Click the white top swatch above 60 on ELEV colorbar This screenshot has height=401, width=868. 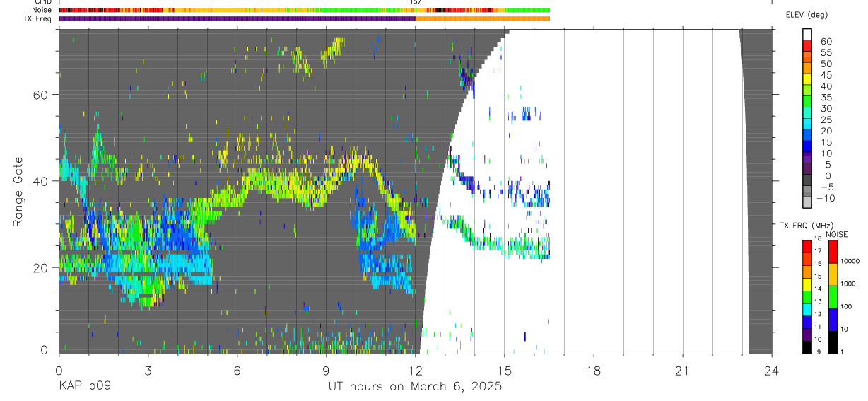[x=808, y=34]
